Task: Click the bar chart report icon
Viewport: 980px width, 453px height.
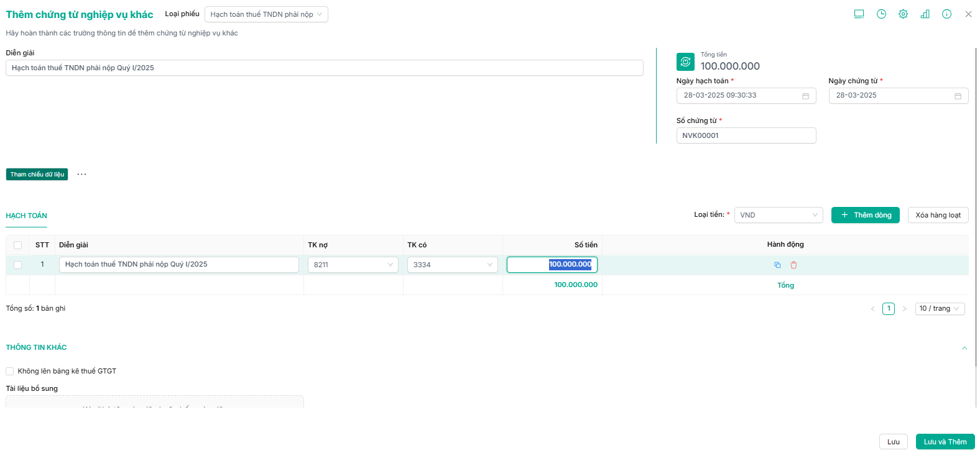Action: click(x=925, y=14)
